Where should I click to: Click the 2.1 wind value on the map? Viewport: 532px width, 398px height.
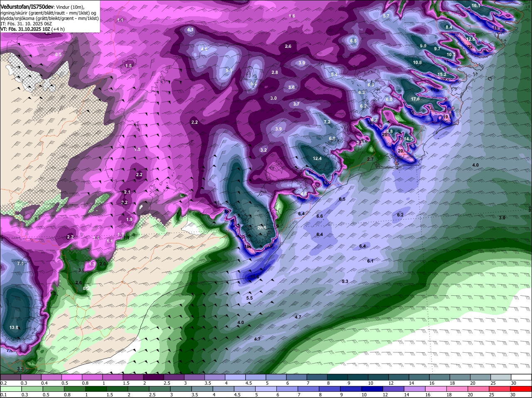point(127,192)
